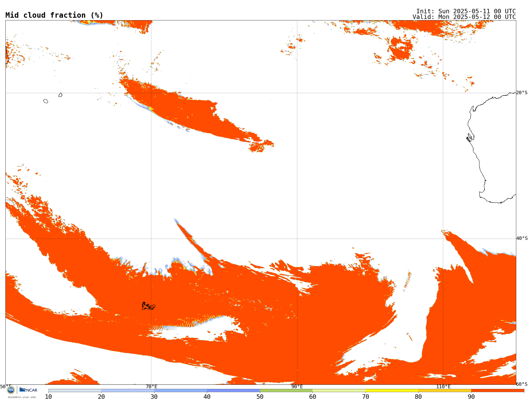Click the 30-40 blue colorbar segment
The width and height of the screenshot is (532, 400).
click(181, 391)
